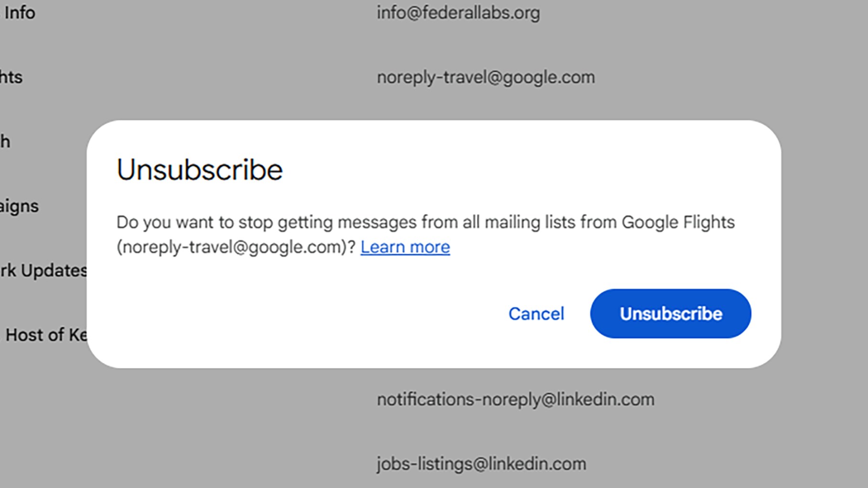The height and width of the screenshot is (488, 868).
Task: Select the jobs-listings@linkedin.com address
Action: click(481, 464)
